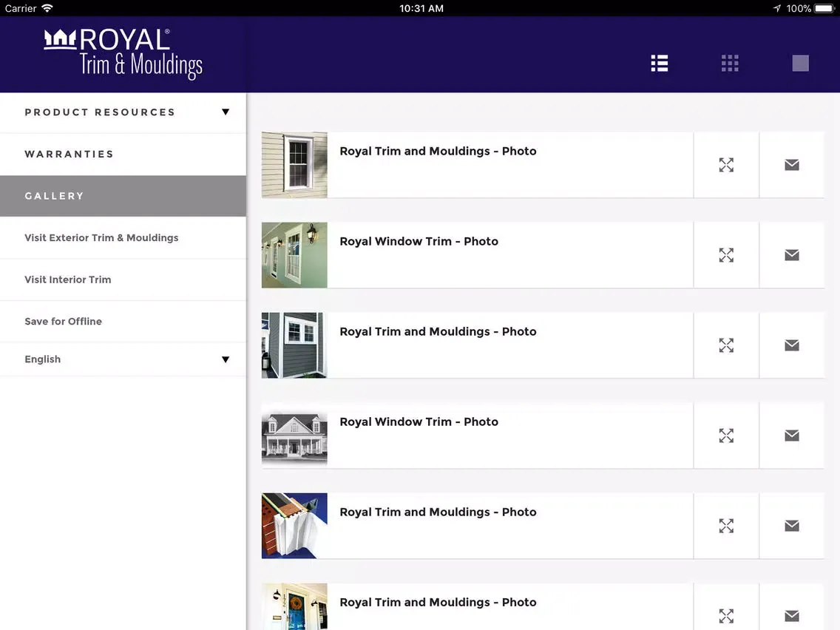Select fourth-row "Royal Window Trim - Photo" title
Screen dimensions: 840x630
coord(419,422)
